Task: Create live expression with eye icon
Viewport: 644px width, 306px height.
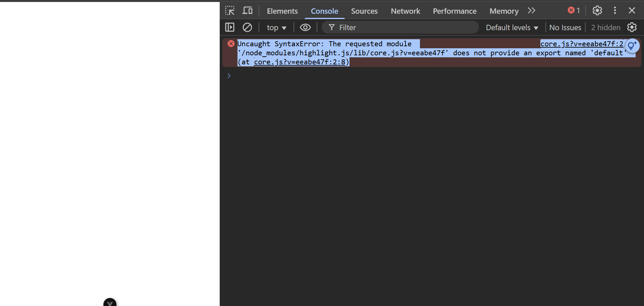Action: point(305,27)
